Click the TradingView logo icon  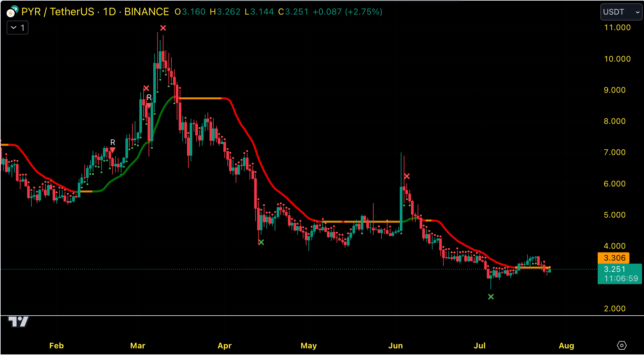coord(18,322)
